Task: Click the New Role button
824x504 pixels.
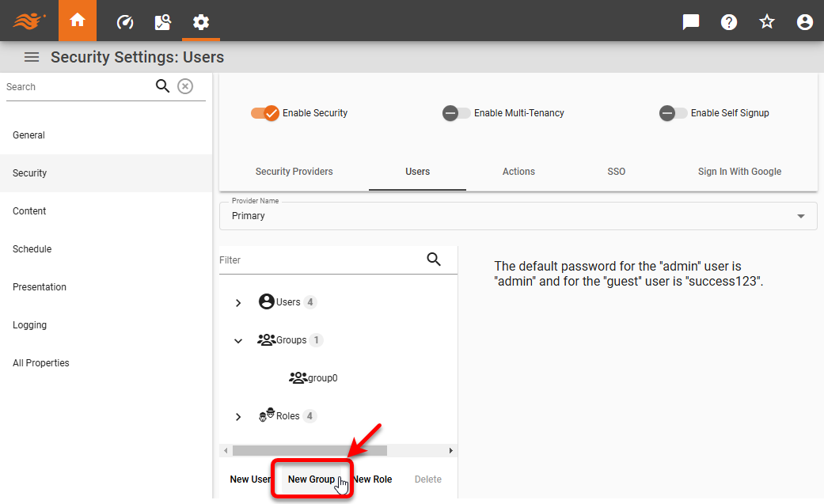Action: click(371, 479)
